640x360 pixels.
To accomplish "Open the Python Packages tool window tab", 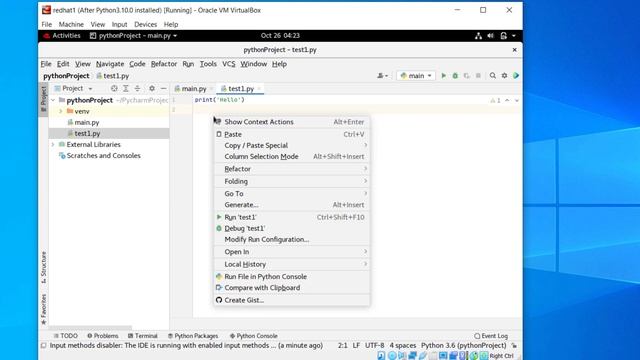I will [x=193, y=336].
